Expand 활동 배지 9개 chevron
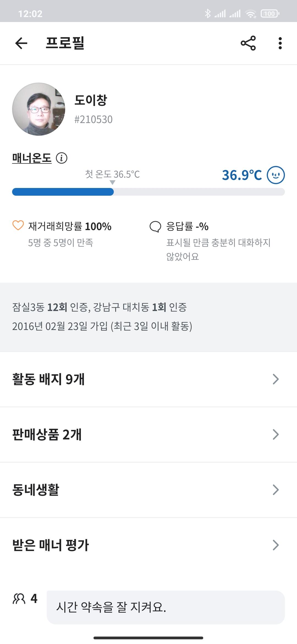The width and height of the screenshot is (297, 644). click(x=276, y=379)
